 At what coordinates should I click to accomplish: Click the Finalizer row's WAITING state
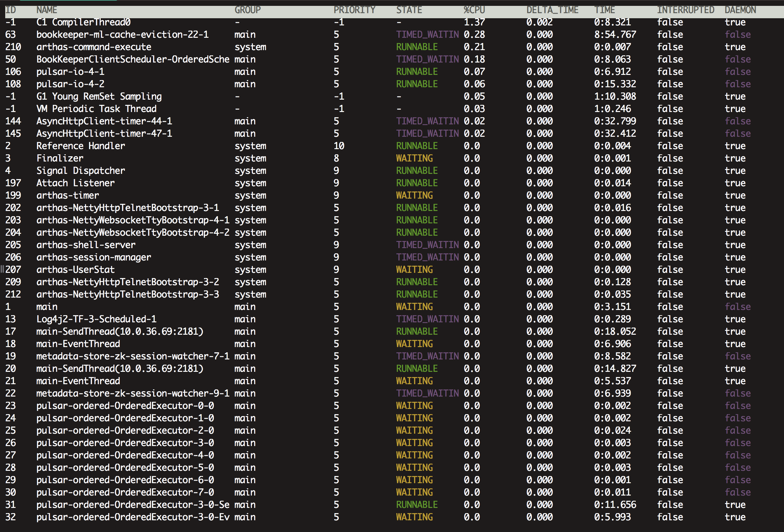(414, 159)
